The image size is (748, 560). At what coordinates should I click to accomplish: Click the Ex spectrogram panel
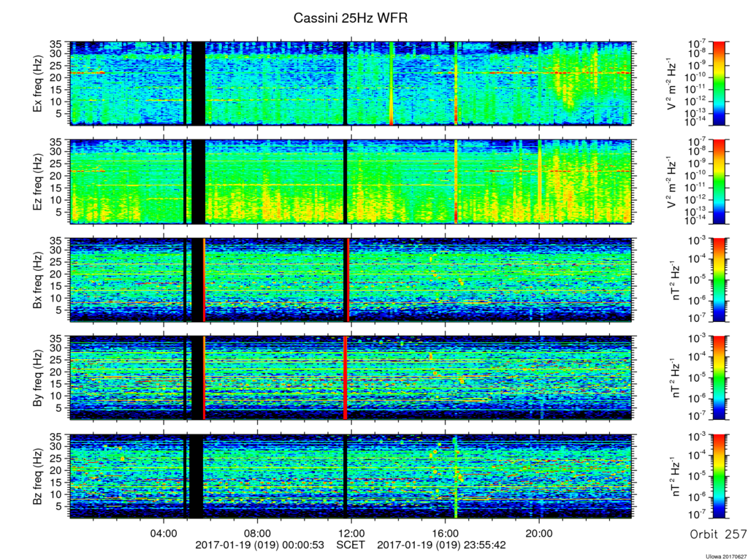click(x=351, y=83)
